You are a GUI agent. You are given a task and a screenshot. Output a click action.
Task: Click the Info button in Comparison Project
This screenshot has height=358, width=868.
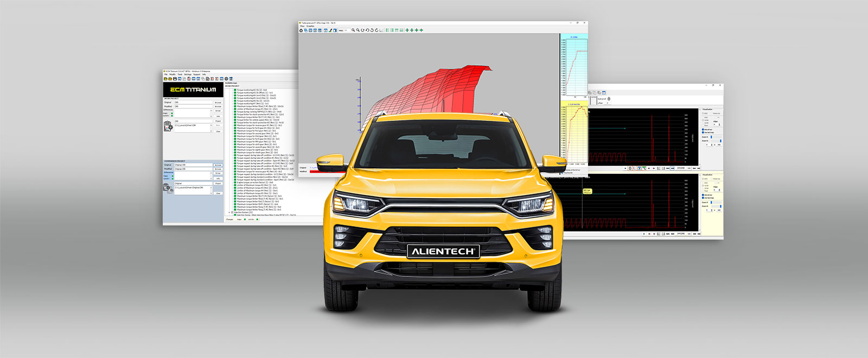tap(218, 178)
